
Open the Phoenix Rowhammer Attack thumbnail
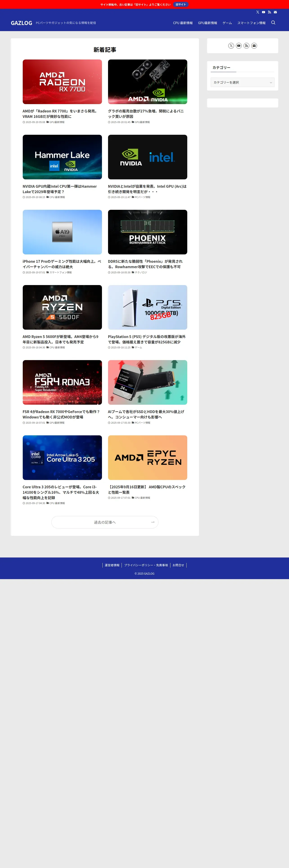(x=147, y=232)
